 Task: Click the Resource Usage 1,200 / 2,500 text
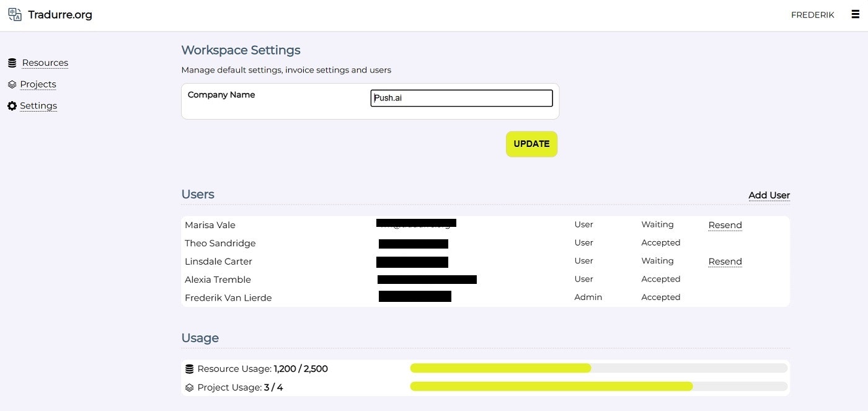262,369
